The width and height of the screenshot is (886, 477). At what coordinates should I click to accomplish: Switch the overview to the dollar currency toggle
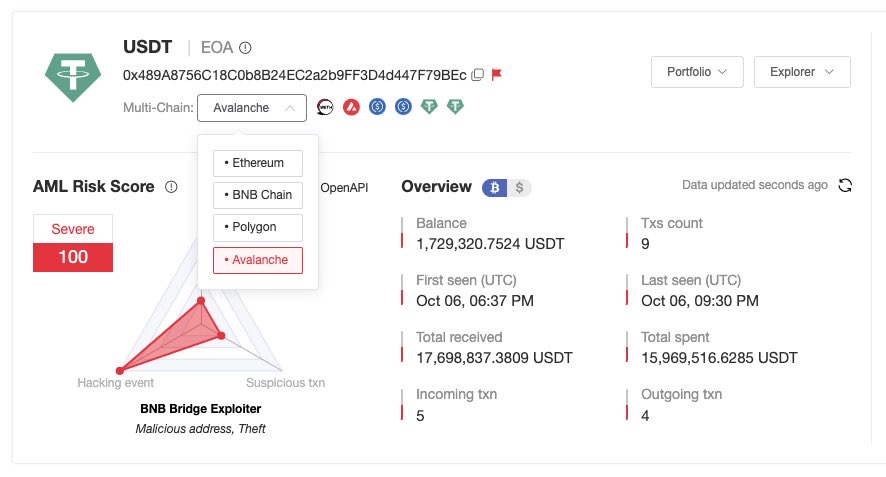pyautogui.click(x=520, y=187)
